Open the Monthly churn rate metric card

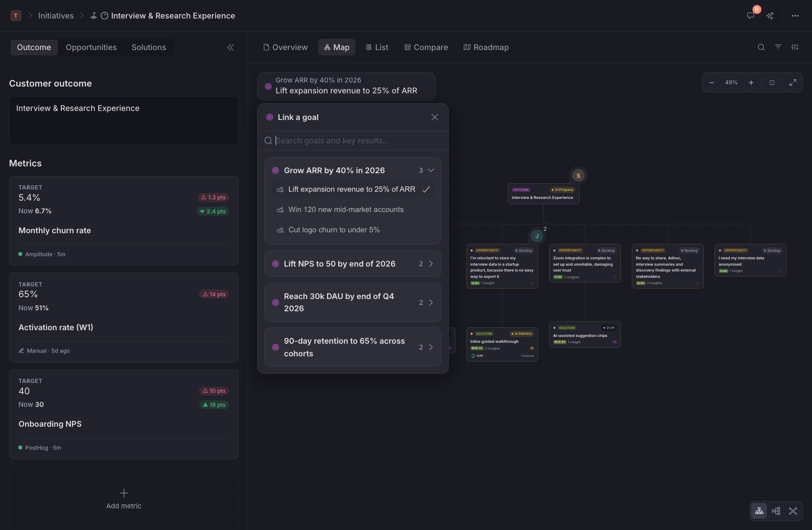124,221
